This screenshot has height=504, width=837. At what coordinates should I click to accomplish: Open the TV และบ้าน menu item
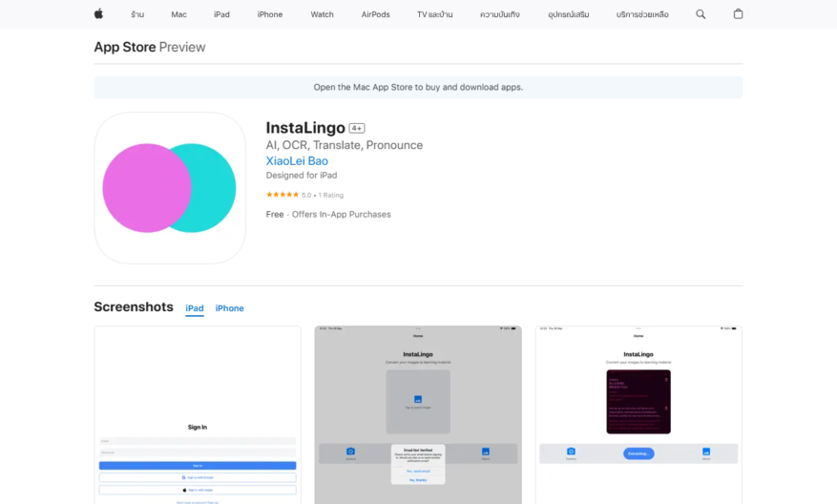[434, 14]
